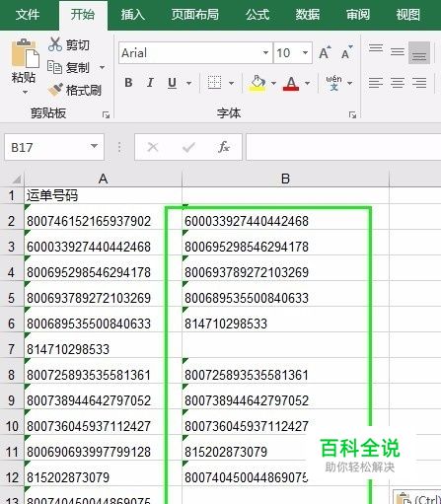
Task: Toggle Italic formatting
Action: (150, 83)
